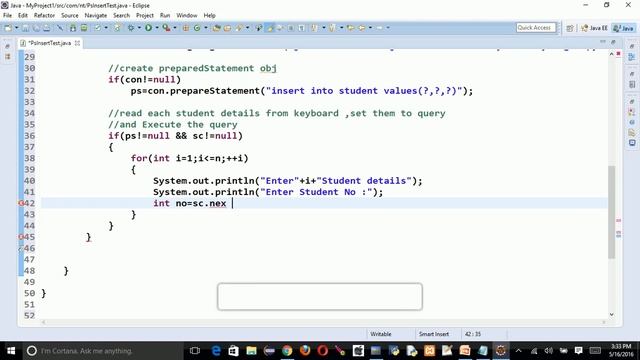This screenshot has width=640, height=360.
Task: Click cursor position 42 : 35 in status bar
Action: tap(473, 334)
